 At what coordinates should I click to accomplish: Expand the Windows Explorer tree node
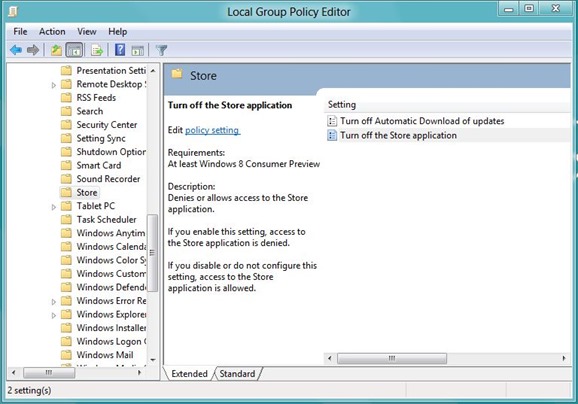click(x=54, y=315)
